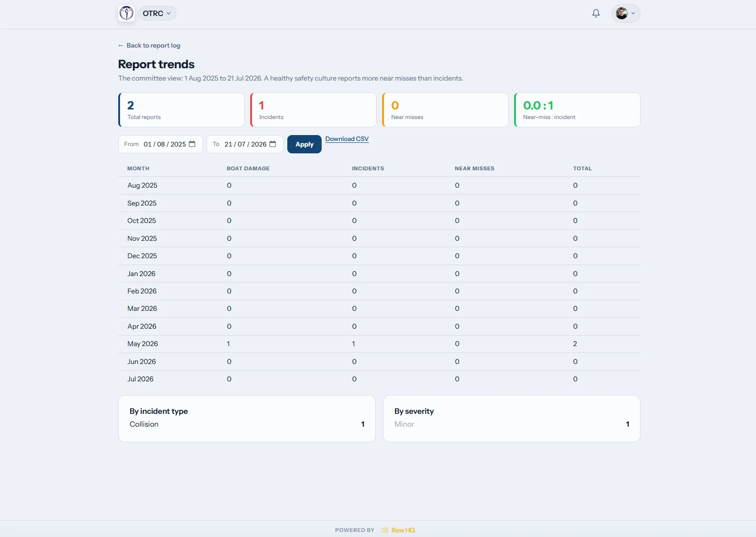The height and width of the screenshot is (537, 756).
Task: Click the OTRC club logo icon
Action: 126,13
